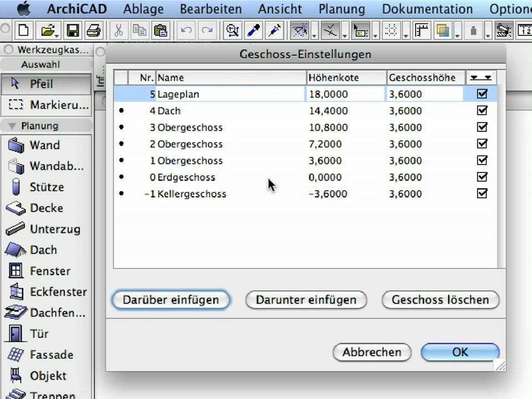Click the Copy icon in toolbar
532x399 pixels.
[x=140, y=31]
